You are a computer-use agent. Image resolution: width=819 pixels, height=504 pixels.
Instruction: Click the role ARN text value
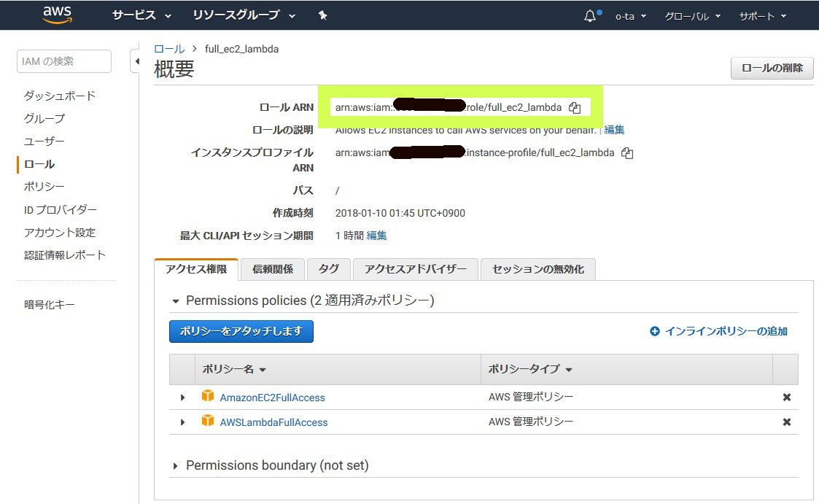[448, 108]
